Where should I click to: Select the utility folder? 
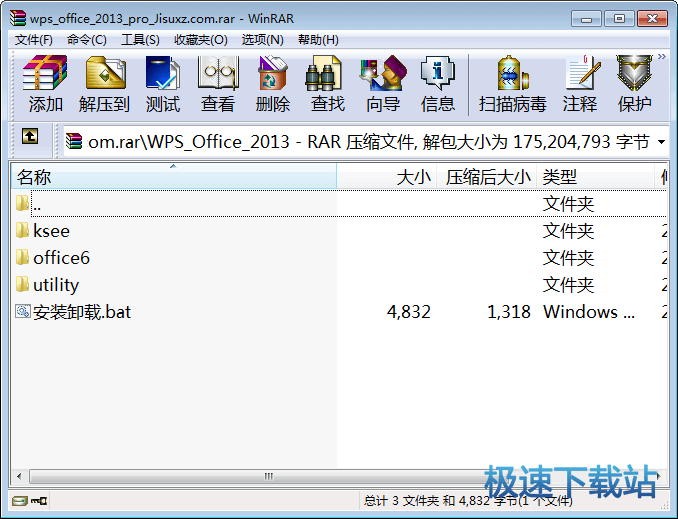[x=339, y=285]
